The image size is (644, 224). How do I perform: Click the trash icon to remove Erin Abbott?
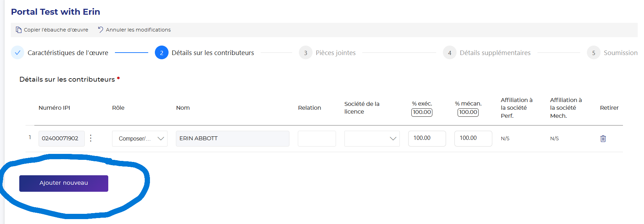[603, 138]
